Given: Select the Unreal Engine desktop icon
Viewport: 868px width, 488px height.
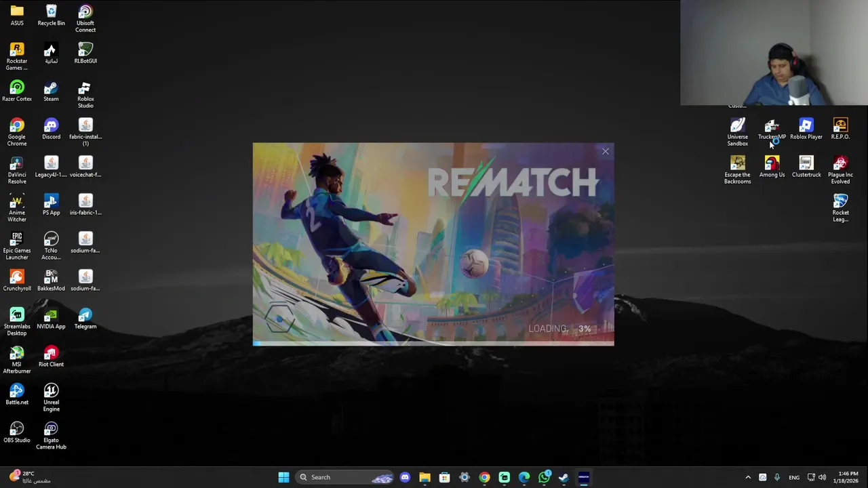Looking at the screenshot, I should [51, 398].
